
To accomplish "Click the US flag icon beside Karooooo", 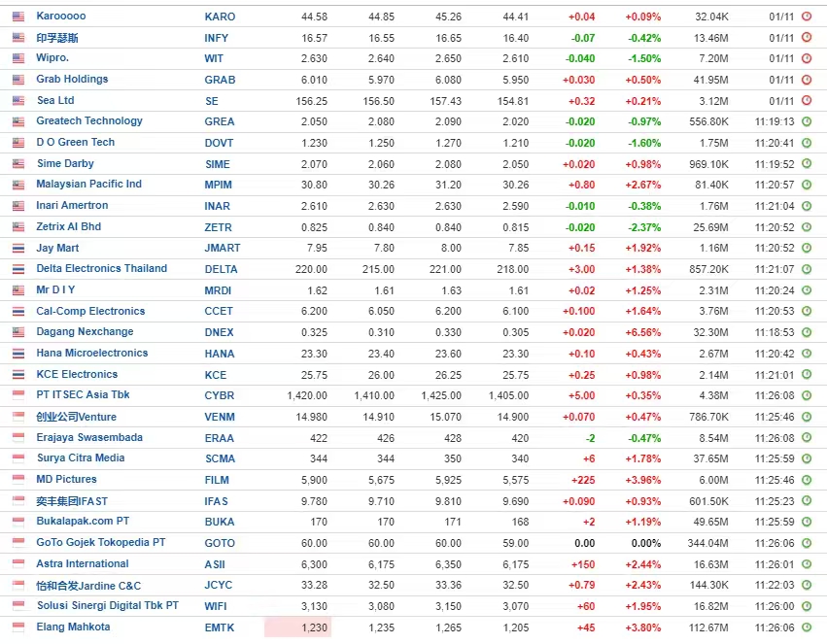I will click(x=18, y=17).
